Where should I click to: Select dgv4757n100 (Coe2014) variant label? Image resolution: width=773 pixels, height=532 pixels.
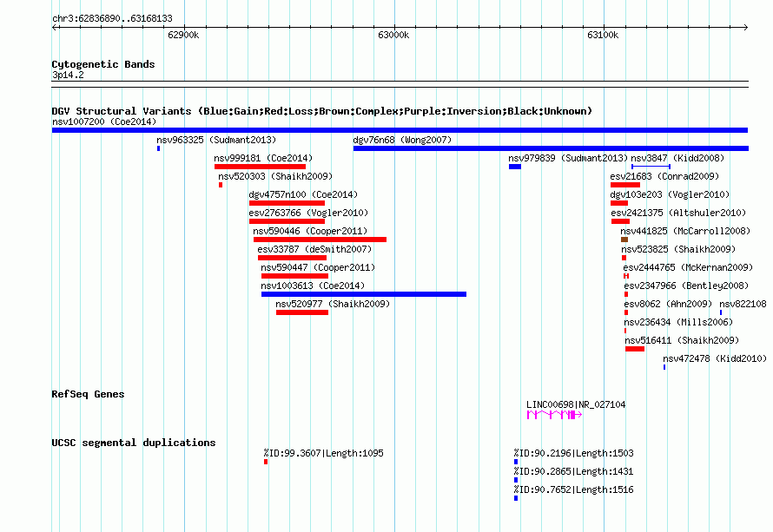click(x=303, y=194)
